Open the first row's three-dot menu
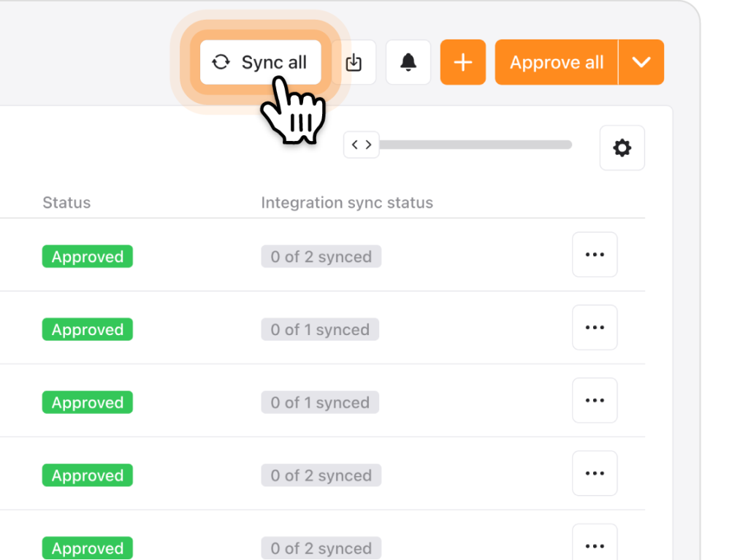The width and height of the screenshot is (748, 560). pyautogui.click(x=595, y=255)
